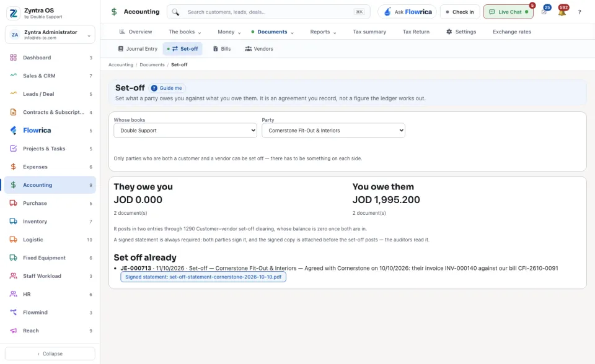
Task: Click the Contracts & Subscriptions document icon
Action: (x=13, y=112)
